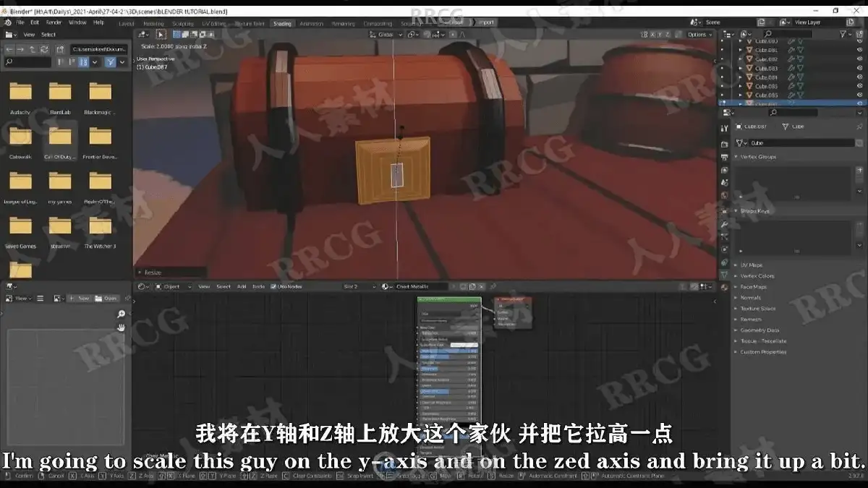Open the node editor Node menu
This screenshot has width=868, height=488.
258,286
